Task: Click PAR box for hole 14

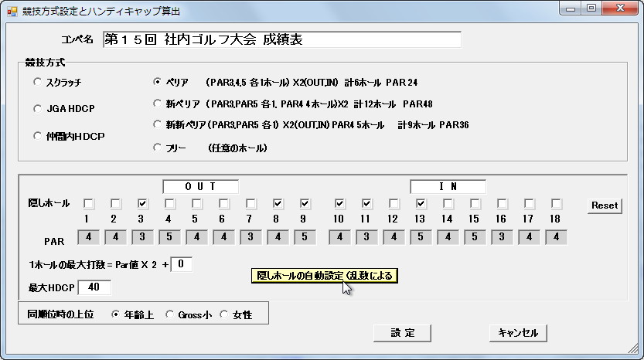Action: pyautogui.click(x=448, y=237)
